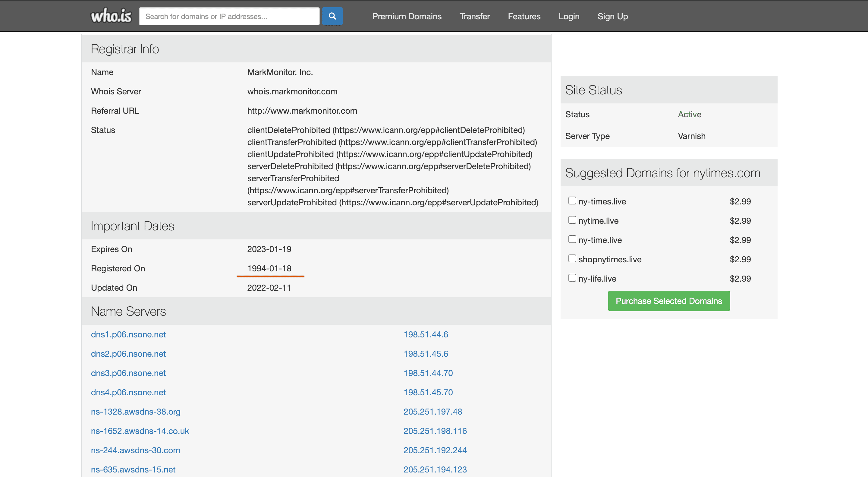Click the ns-1328.awsdns-38.org nameserver
868x477 pixels.
[x=135, y=412]
